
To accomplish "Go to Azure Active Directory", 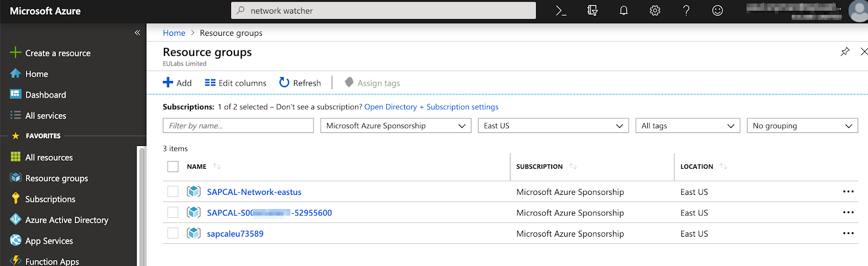I will tap(66, 220).
